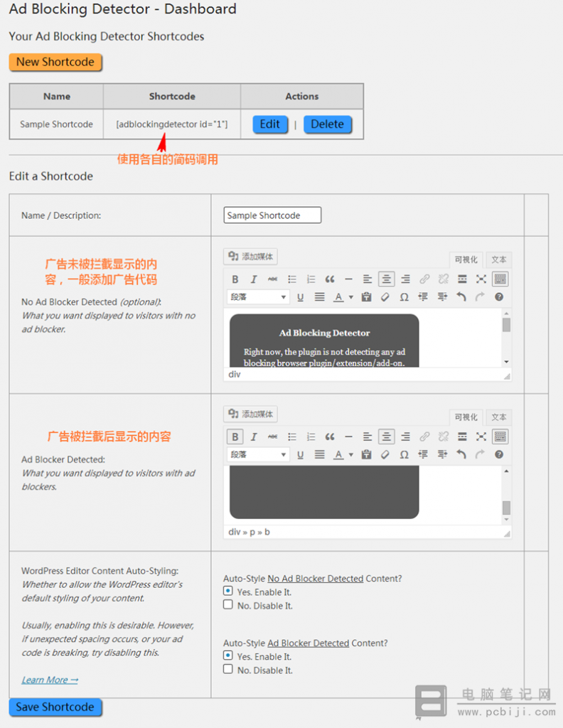The width and height of the screenshot is (563, 728).
Task: Underline text in No Ad Blocker Detected editor
Action: pyautogui.click(x=300, y=297)
